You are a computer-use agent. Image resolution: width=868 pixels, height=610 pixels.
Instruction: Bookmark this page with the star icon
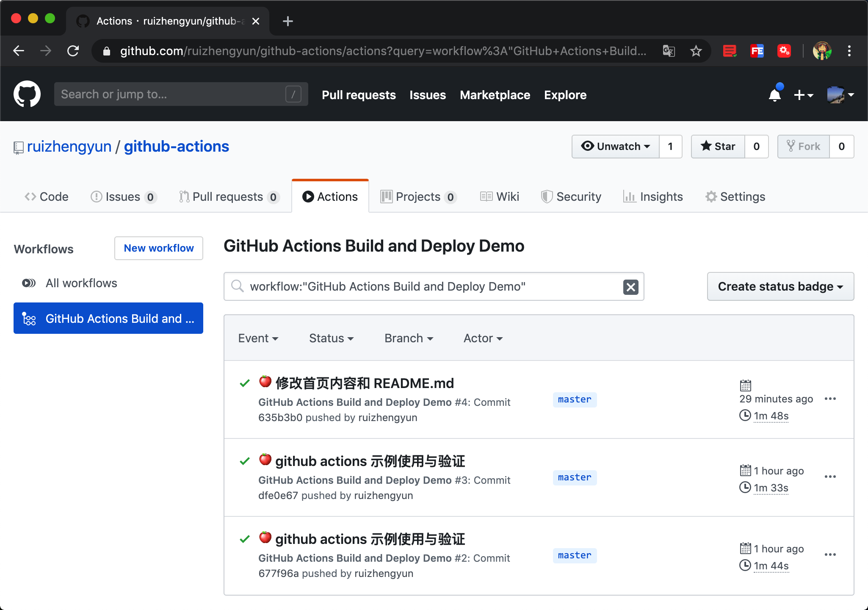(x=696, y=51)
